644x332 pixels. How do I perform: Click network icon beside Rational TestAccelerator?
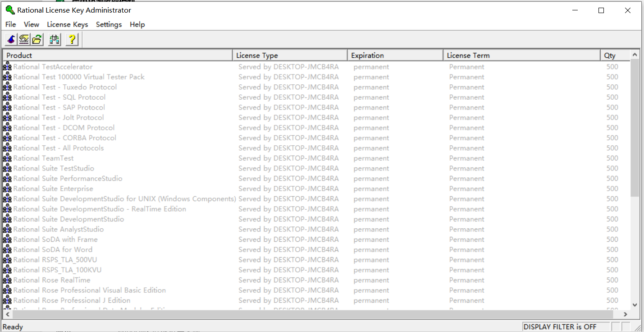(x=7, y=67)
